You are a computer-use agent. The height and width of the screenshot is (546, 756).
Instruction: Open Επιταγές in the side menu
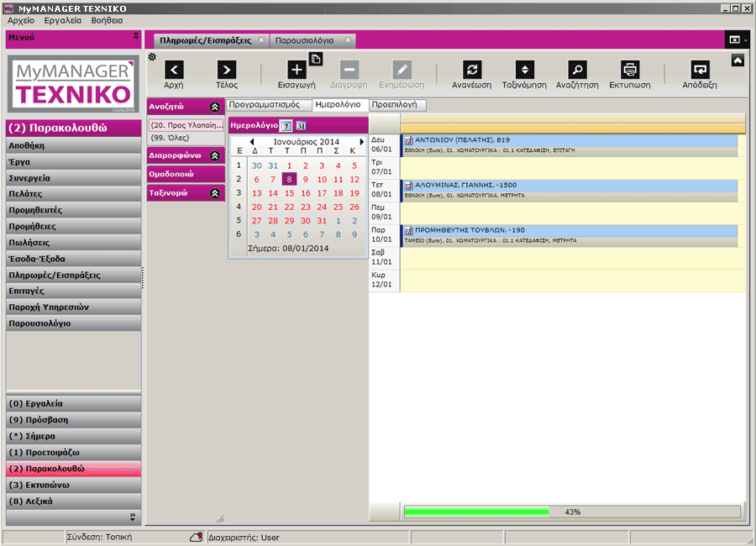(x=74, y=291)
